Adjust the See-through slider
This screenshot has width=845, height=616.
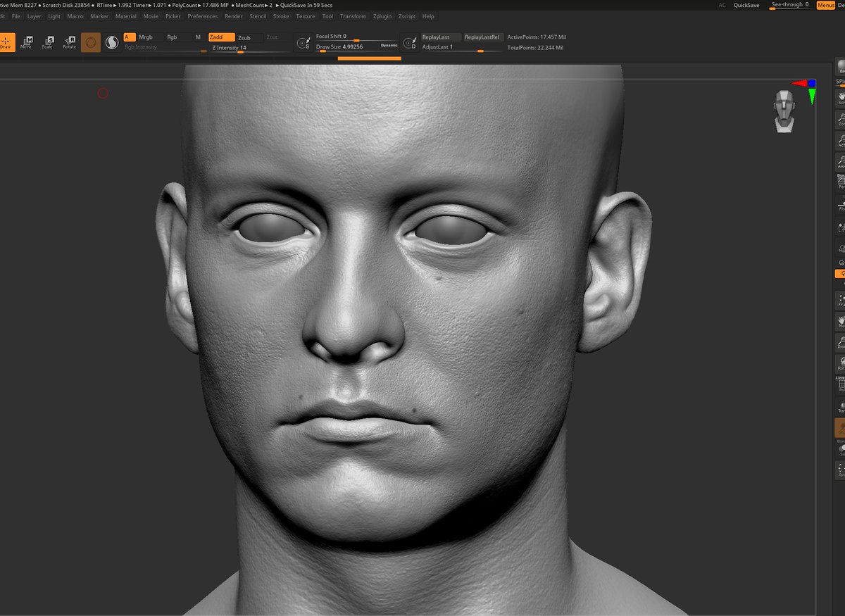[x=790, y=5]
